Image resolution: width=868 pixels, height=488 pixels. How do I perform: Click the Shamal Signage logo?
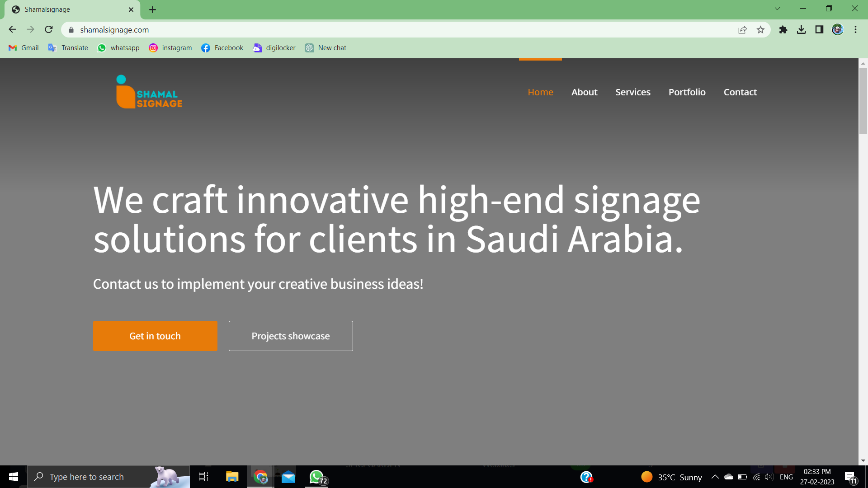pos(149,92)
